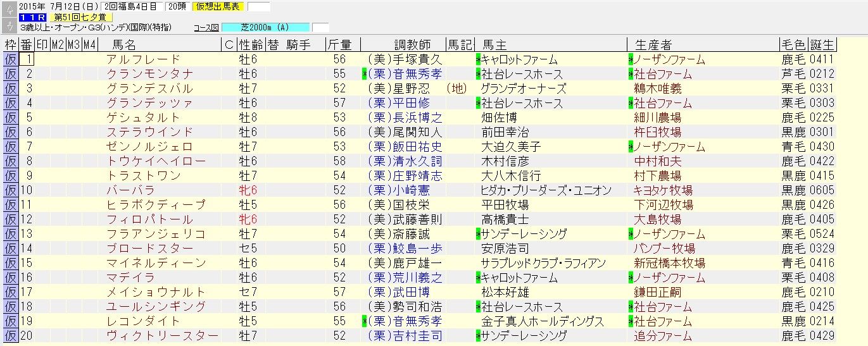Open horse ユールシンギング
The height and width of the screenshot is (346, 868).
coord(156,307)
